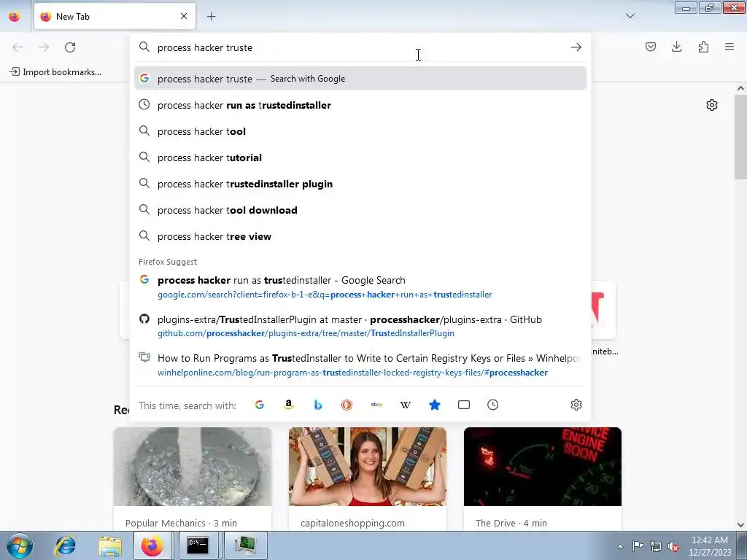Search this time with Wikipedia icon

(406, 405)
